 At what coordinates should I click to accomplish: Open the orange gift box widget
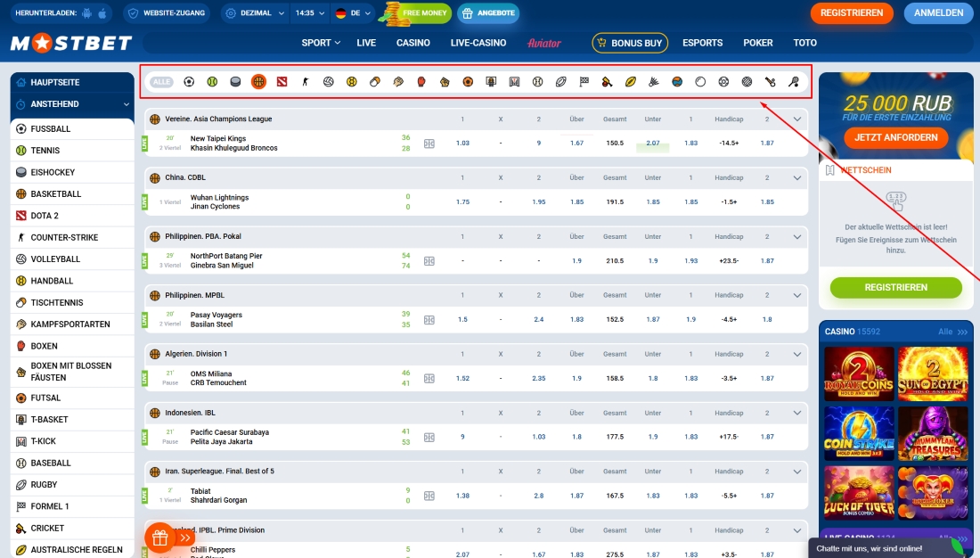[160, 537]
